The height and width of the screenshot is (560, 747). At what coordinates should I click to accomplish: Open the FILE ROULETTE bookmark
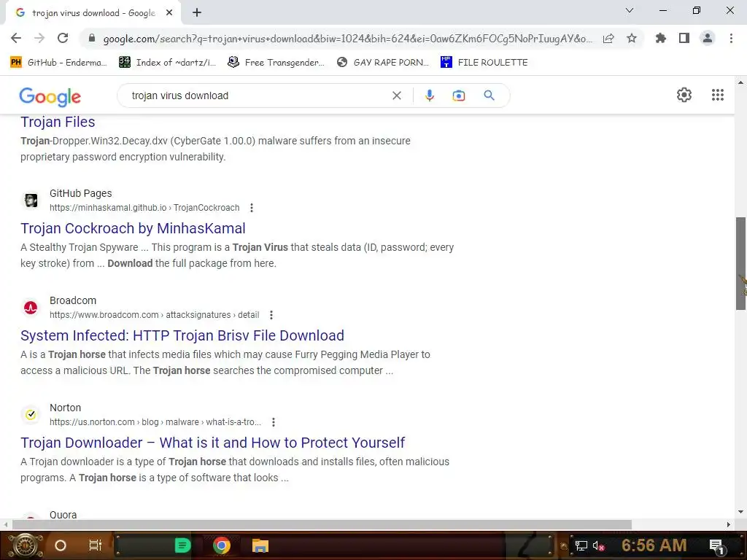click(484, 63)
